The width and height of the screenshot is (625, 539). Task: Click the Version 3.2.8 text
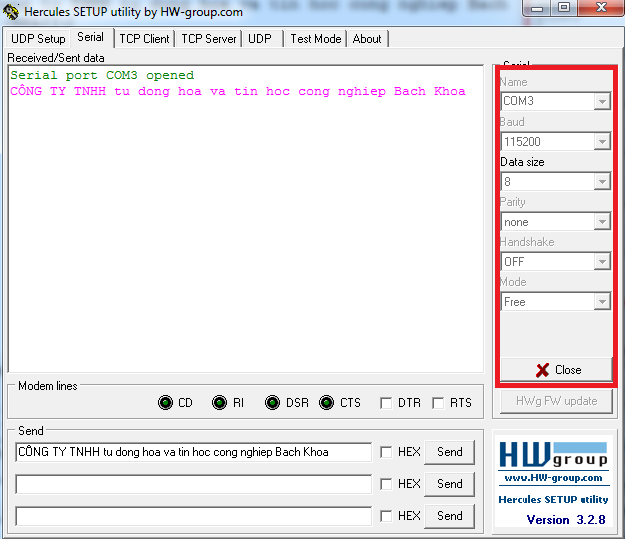tap(566, 519)
